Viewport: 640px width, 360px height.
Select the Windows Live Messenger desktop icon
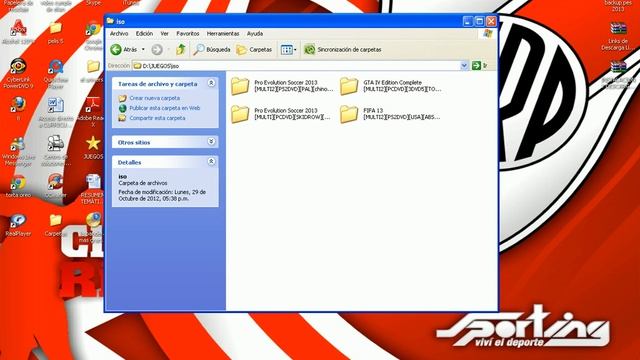coord(18,151)
